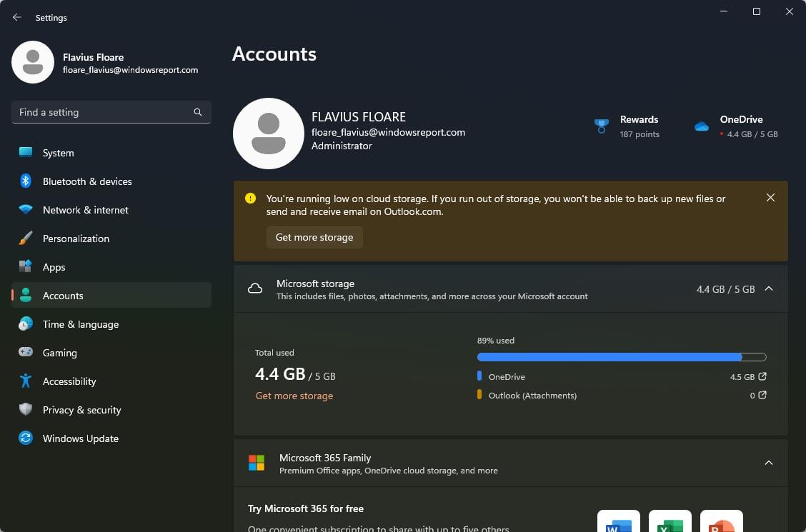Click the orange Outlook (Attachments) legend marker
This screenshot has width=806, height=532.
[479, 394]
